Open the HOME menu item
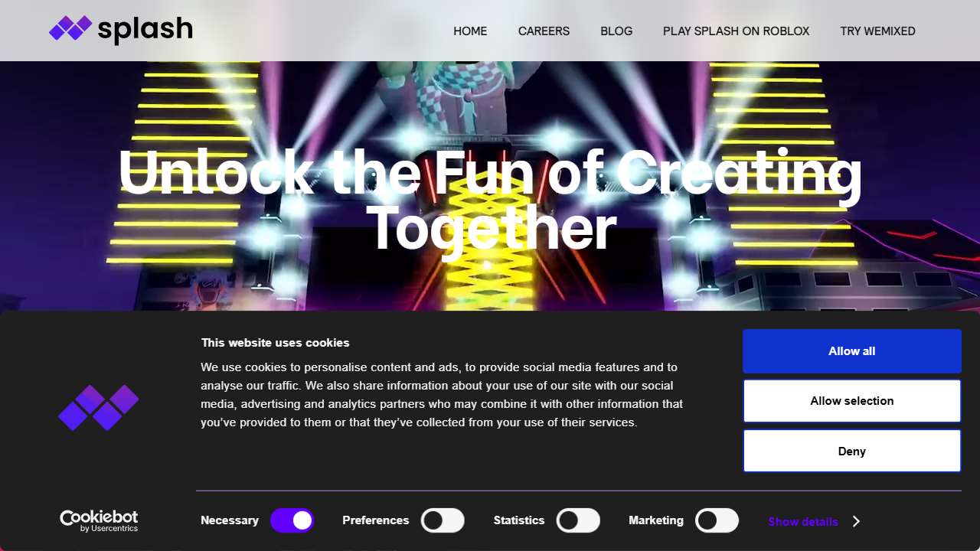Screen dimensions: 980x551 tap(470, 31)
